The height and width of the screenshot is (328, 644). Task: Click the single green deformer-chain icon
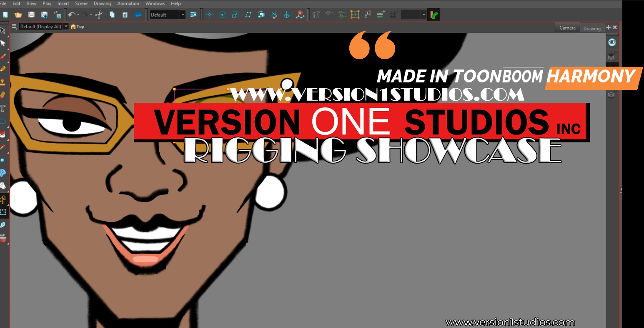(x=329, y=14)
